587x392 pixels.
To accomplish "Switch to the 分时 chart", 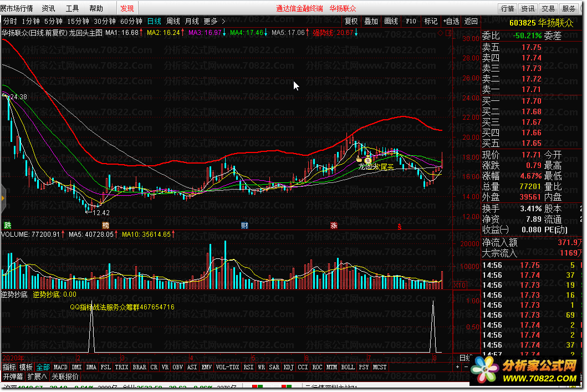I will [x=10, y=21].
